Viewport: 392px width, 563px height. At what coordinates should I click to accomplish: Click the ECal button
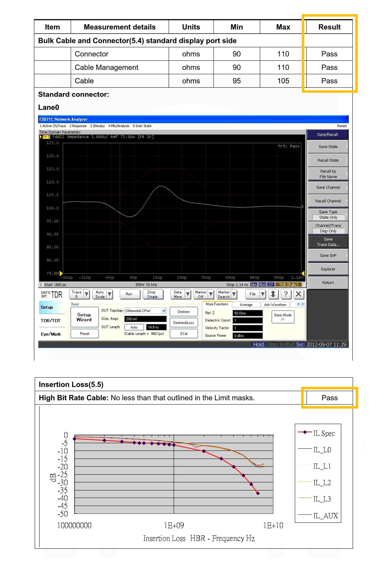click(x=184, y=333)
